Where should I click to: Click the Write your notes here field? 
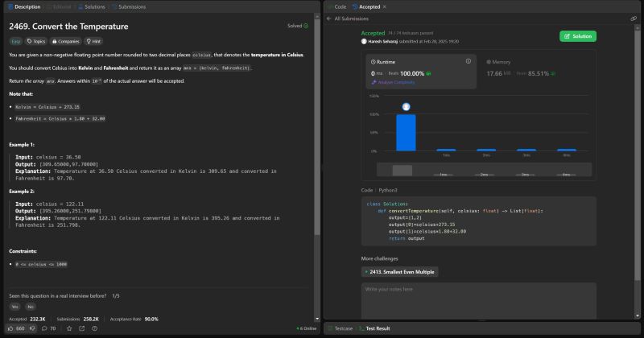point(478,301)
